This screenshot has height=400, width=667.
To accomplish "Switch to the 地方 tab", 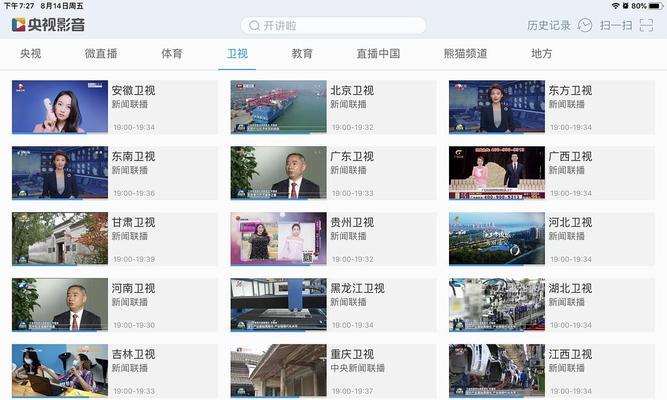I will [542, 54].
